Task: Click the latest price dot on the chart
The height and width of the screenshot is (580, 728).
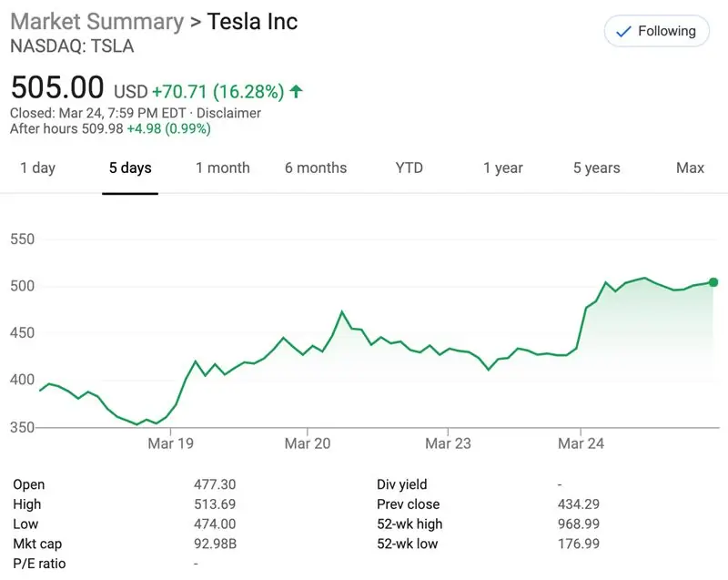Action: click(x=714, y=282)
